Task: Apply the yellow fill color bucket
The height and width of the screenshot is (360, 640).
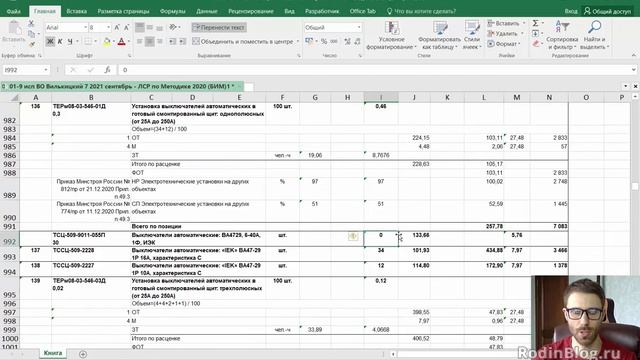Action: 107,41
